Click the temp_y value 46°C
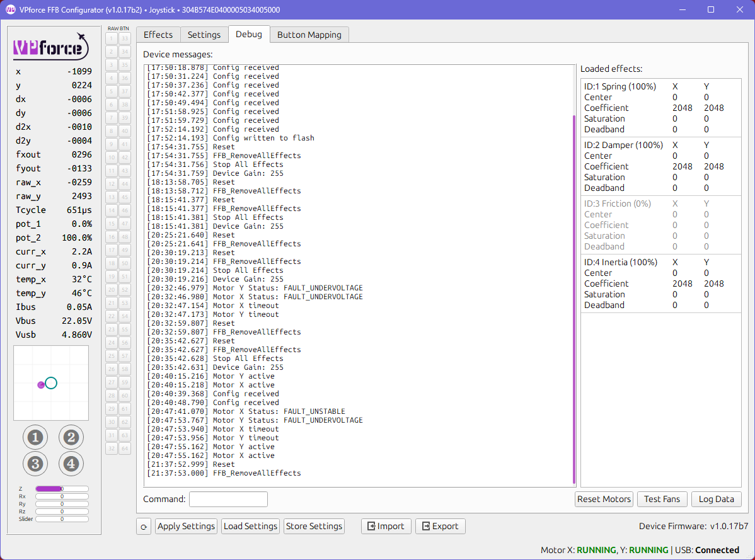Screen dimensions: 755x560 tap(82, 293)
